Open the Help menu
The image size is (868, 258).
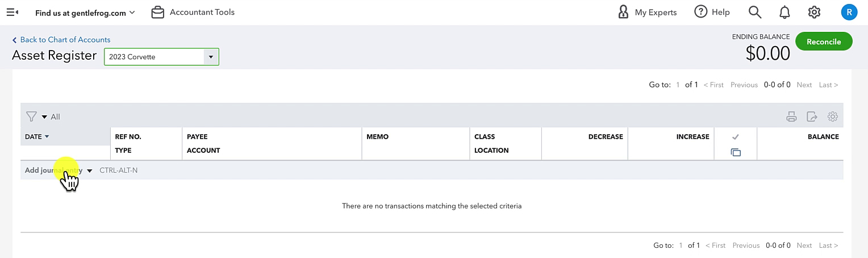[712, 12]
